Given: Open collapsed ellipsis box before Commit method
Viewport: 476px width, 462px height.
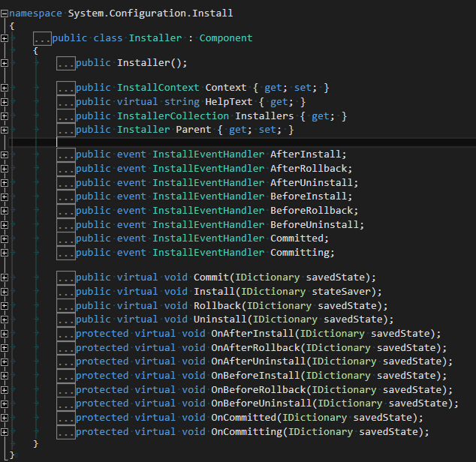Looking at the screenshot, I should coord(66,277).
